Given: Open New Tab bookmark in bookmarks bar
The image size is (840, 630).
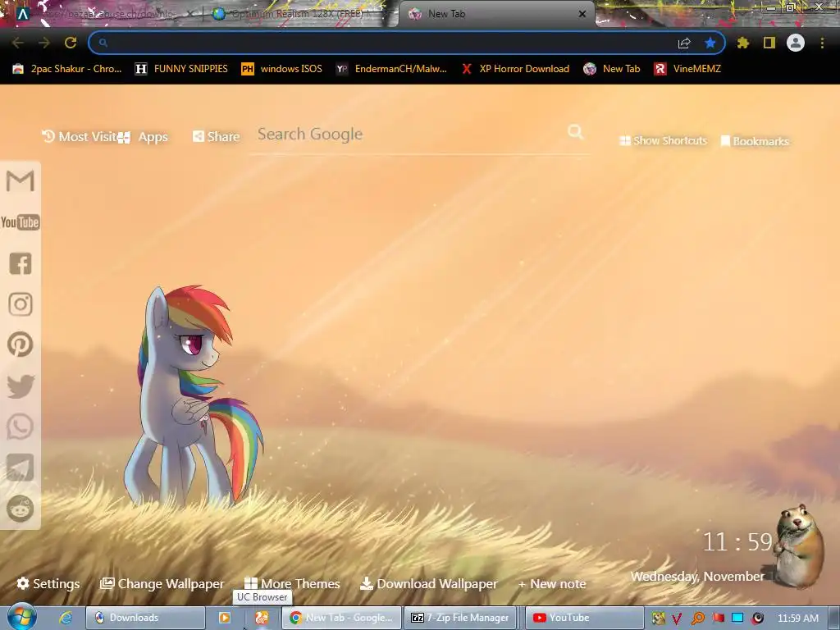Looking at the screenshot, I should (x=612, y=69).
